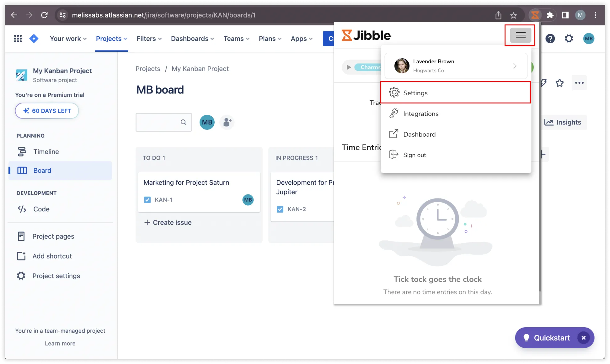Click add people icon next to MB avatar
The image size is (610, 364).
click(x=227, y=122)
